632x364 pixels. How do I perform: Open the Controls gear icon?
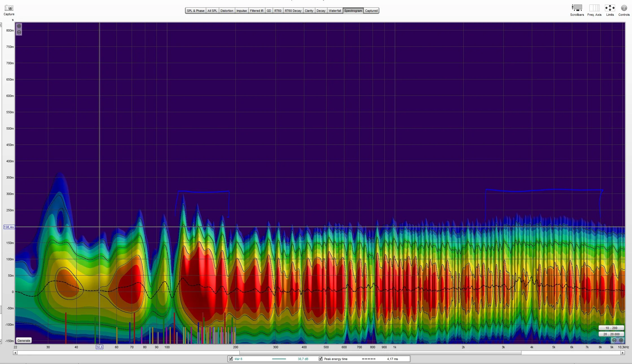[624, 8]
